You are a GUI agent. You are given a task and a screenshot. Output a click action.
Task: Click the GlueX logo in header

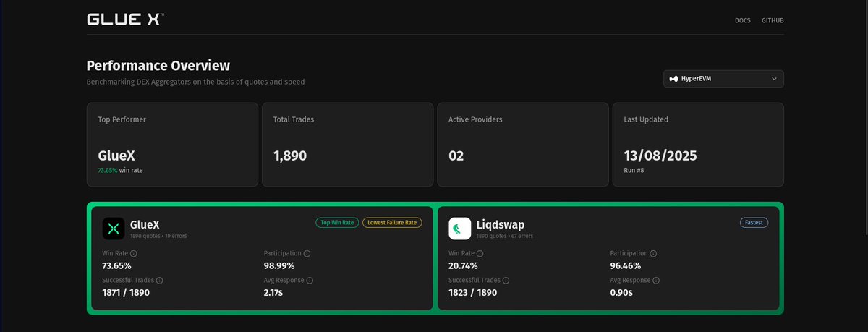click(125, 20)
